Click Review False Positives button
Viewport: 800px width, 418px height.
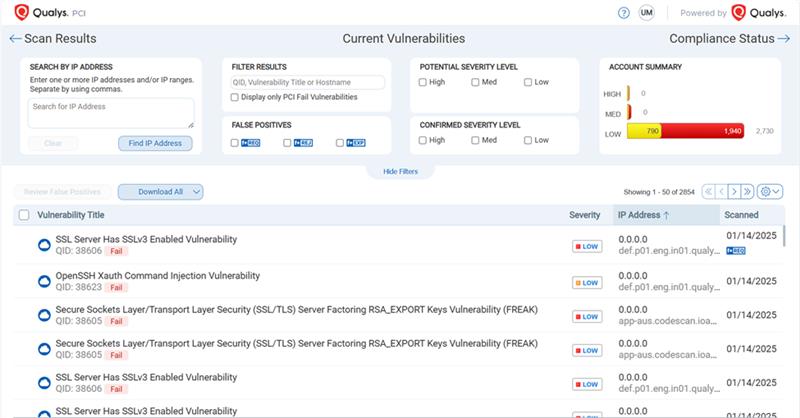pyautogui.click(x=62, y=192)
